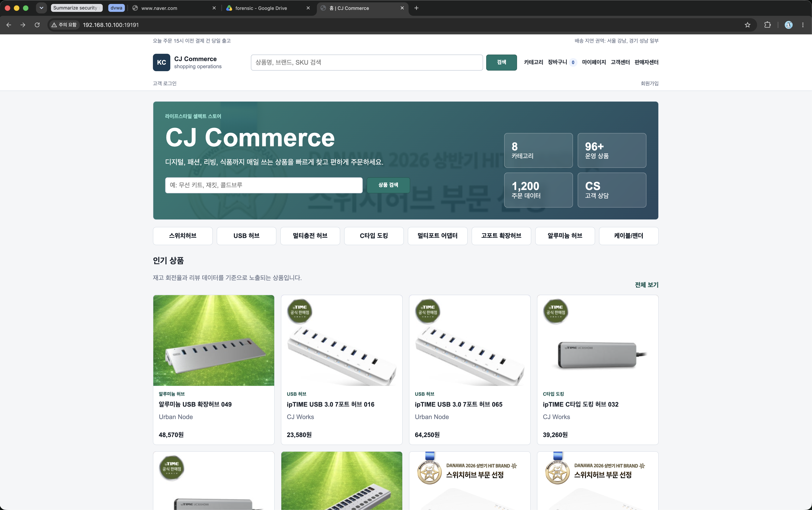Click the 48,570원 price
Viewport: 812px width, 510px height.
(171, 435)
